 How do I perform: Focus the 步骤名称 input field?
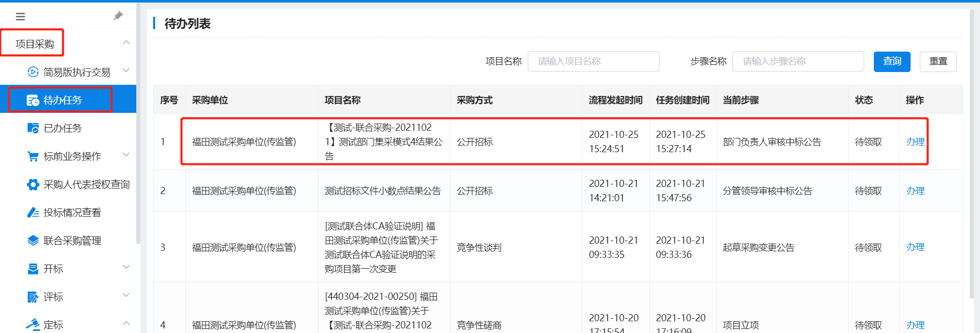point(798,61)
